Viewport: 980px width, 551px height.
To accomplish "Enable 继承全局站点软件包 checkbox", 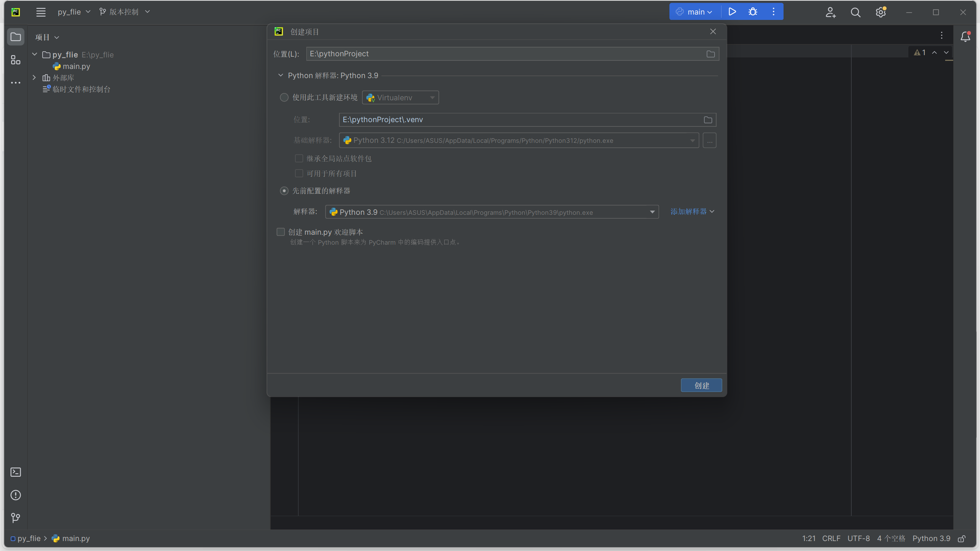I will point(299,158).
